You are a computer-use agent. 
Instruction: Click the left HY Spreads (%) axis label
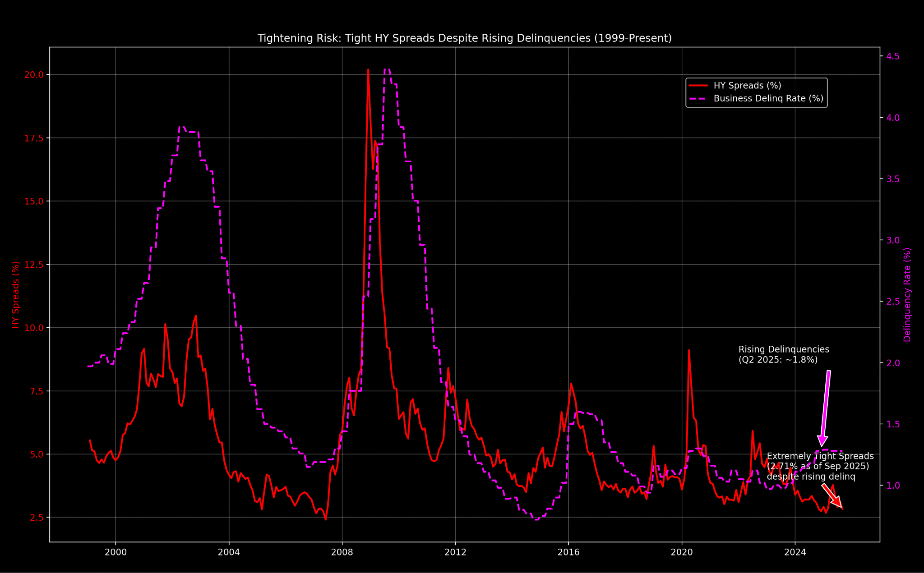[16, 294]
